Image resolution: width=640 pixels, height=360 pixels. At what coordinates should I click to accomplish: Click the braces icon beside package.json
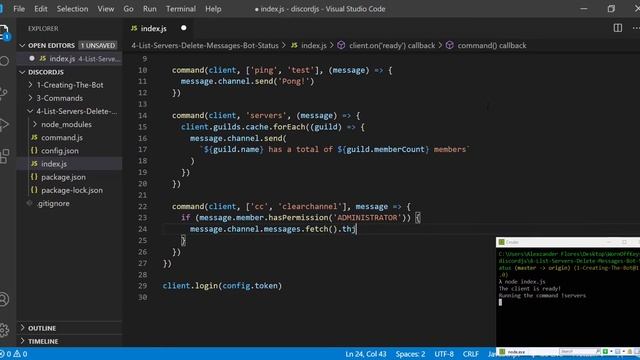[x=34, y=177]
